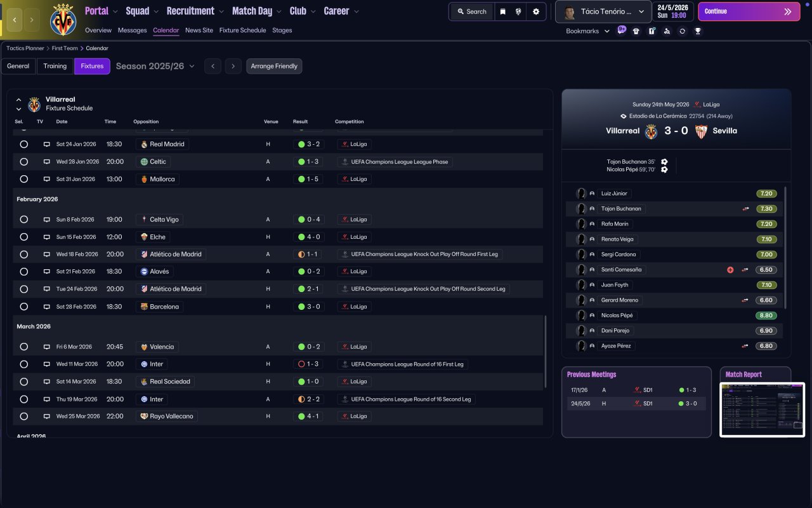Image resolution: width=812 pixels, height=508 pixels.
Task: Click the fixture list vertical scrollbar
Action: point(546,351)
